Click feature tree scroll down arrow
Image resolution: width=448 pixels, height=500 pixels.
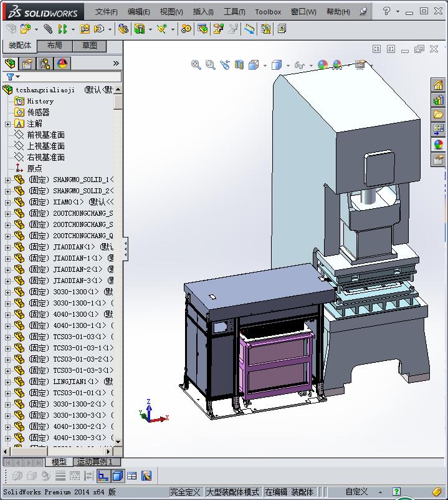tap(118, 442)
